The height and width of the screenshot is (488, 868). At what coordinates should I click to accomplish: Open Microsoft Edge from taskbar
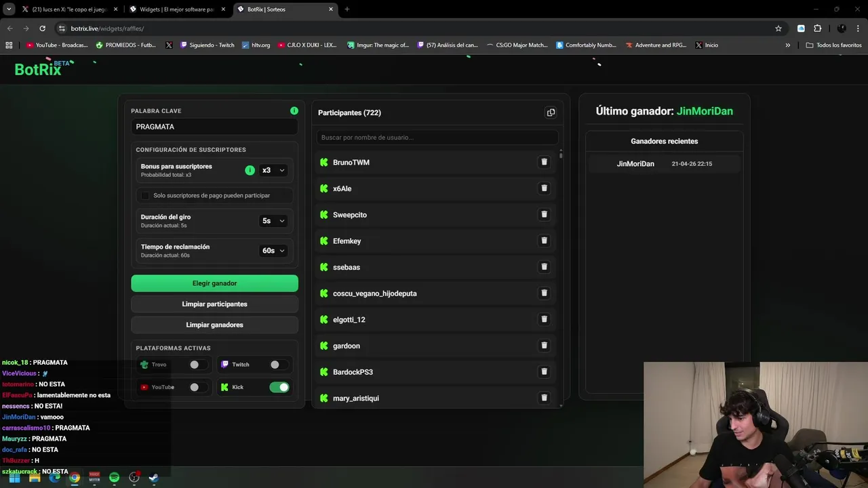[54, 477]
